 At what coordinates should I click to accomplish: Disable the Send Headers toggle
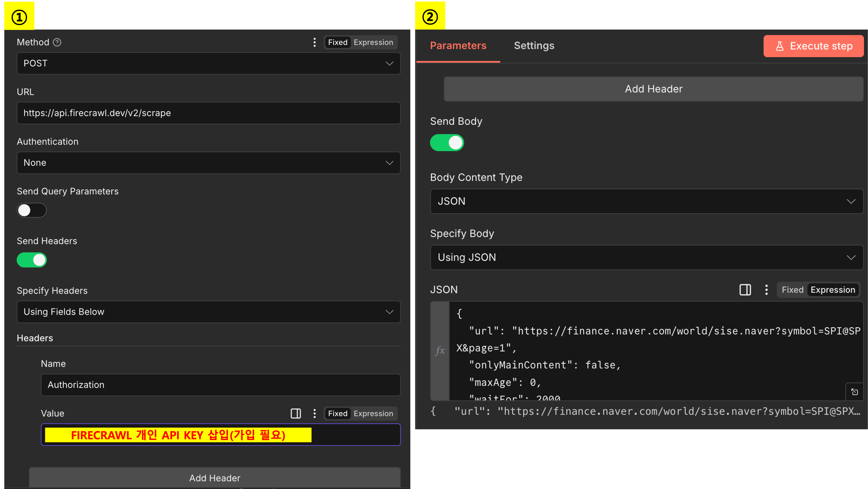click(32, 260)
